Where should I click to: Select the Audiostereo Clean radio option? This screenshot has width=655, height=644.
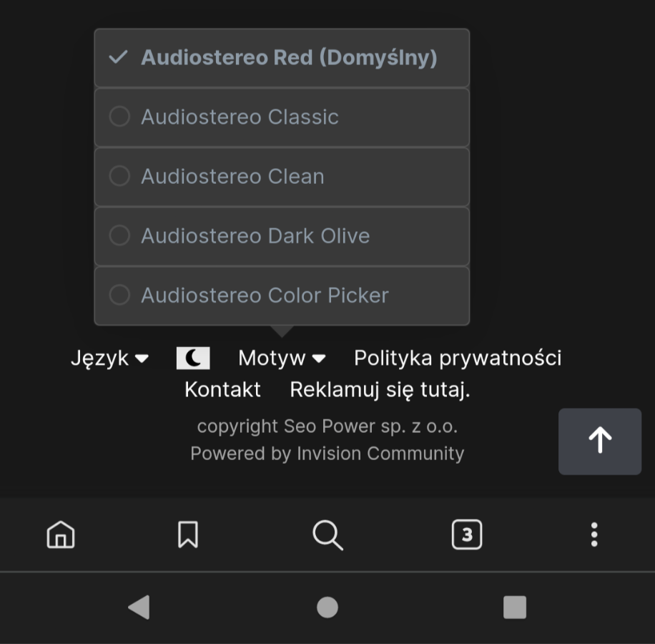(x=282, y=176)
